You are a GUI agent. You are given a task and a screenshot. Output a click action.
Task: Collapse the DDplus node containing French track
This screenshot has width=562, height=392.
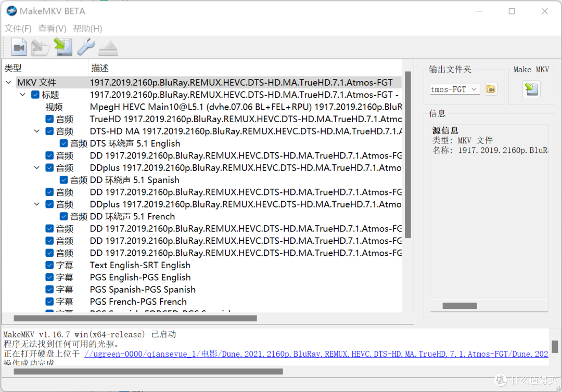click(x=36, y=204)
